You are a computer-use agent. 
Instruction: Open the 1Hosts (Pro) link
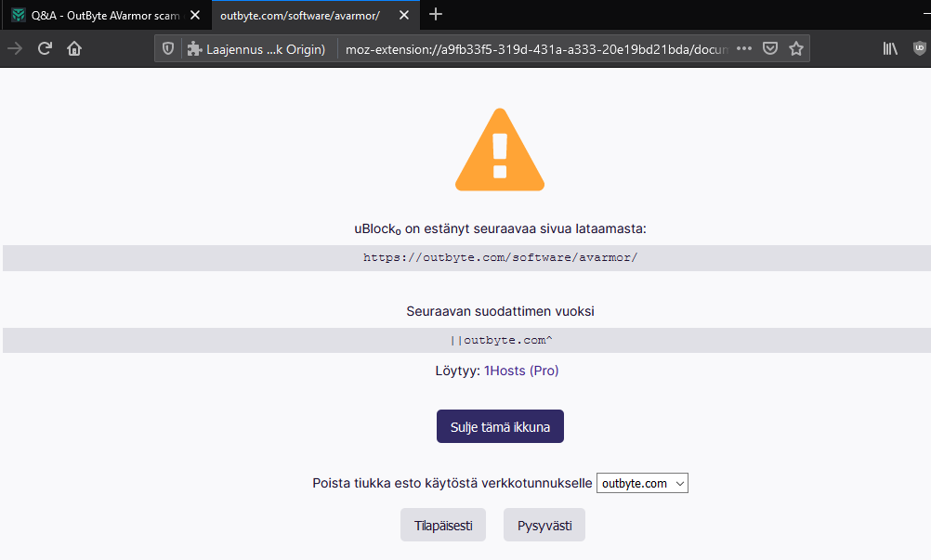tap(521, 371)
